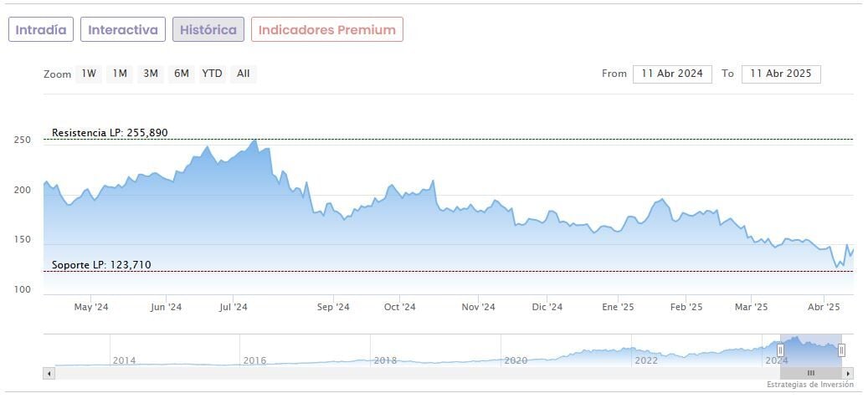Viewport: 868px width, 398px height.
Task: Show All historical data
Action: point(243,74)
